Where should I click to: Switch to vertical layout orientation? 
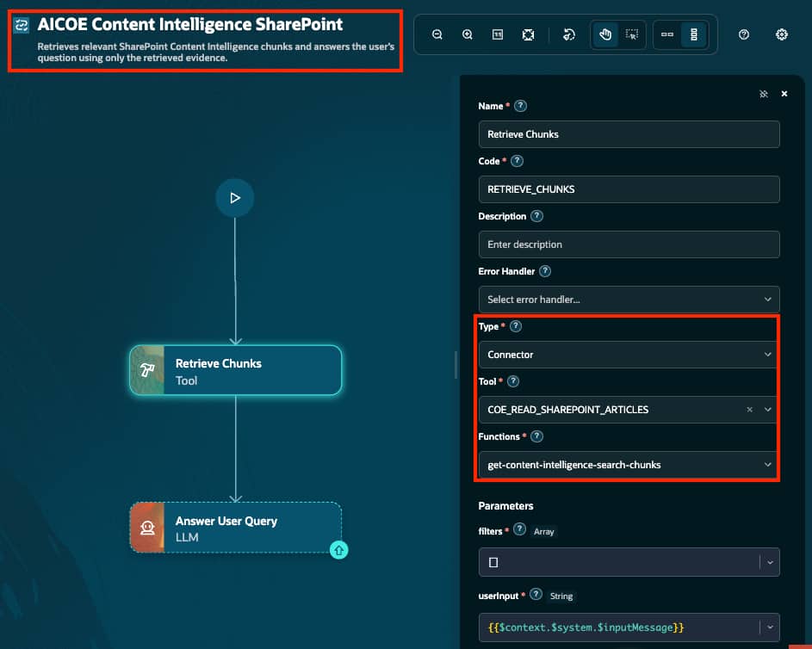(x=694, y=34)
